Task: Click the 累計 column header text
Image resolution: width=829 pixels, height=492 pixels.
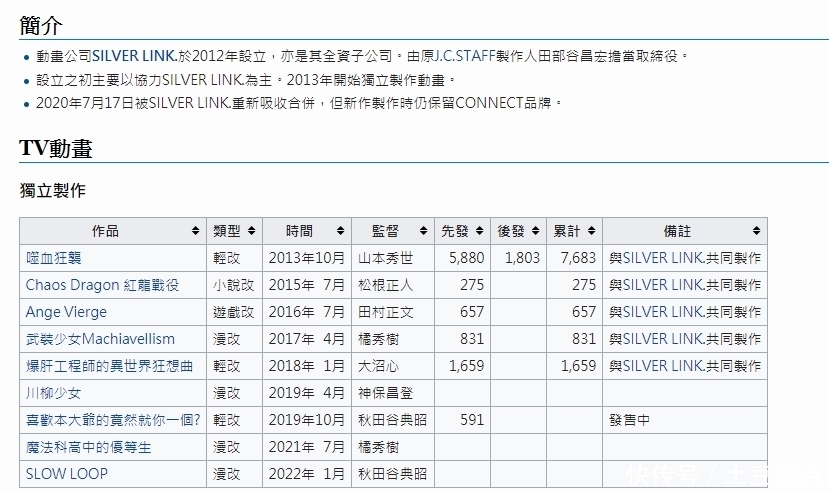Action: 567,231
